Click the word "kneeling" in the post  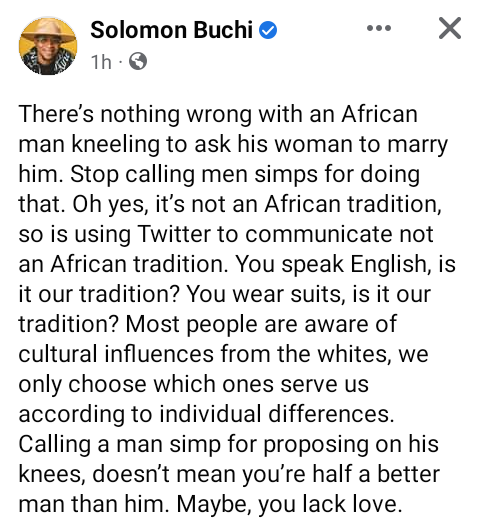click(x=115, y=145)
